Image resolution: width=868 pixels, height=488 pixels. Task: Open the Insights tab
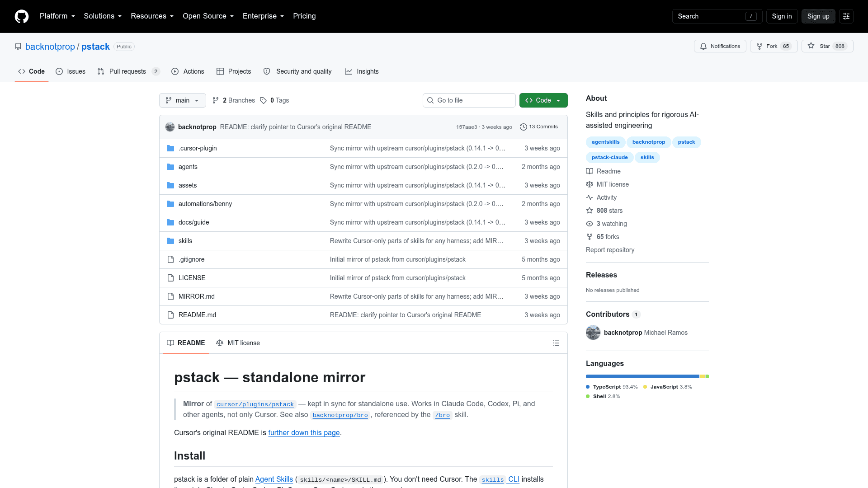(362, 71)
